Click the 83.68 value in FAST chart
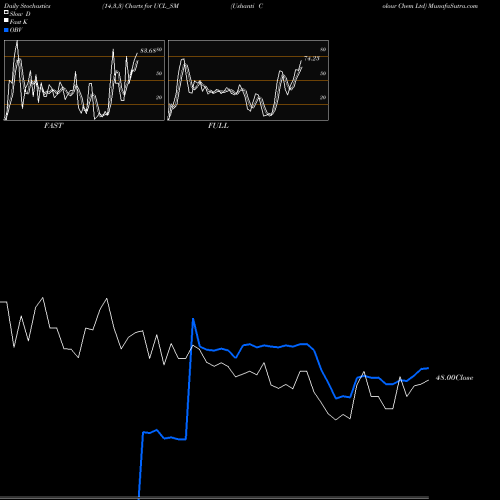 point(148,51)
